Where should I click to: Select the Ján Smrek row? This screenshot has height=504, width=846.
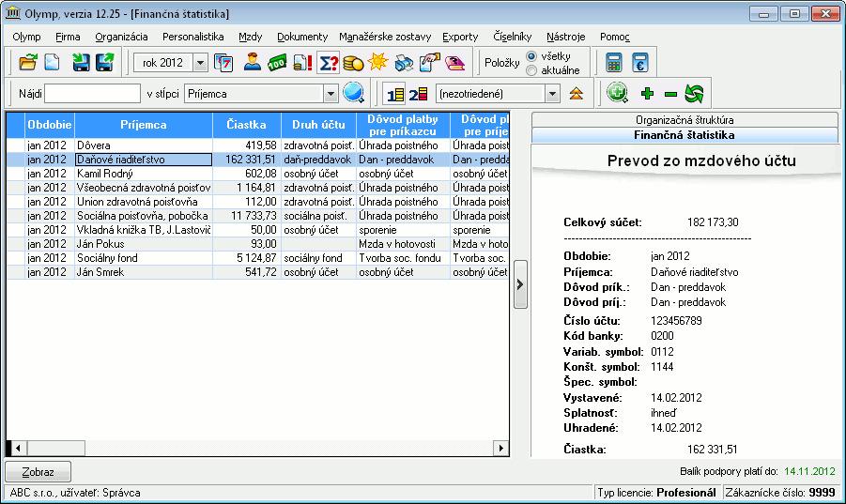(258, 272)
